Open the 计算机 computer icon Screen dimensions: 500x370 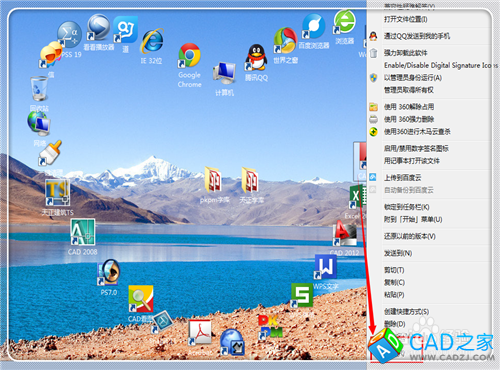pyautogui.click(x=225, y=73)
